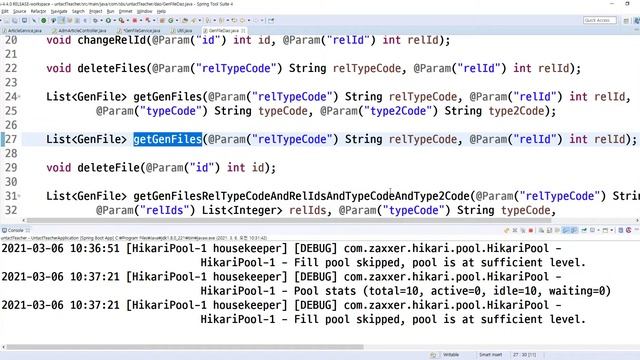The height and width of the screenshot is (360, 640).
Task: Click the Pin Console icon
Action: [584, 231]
